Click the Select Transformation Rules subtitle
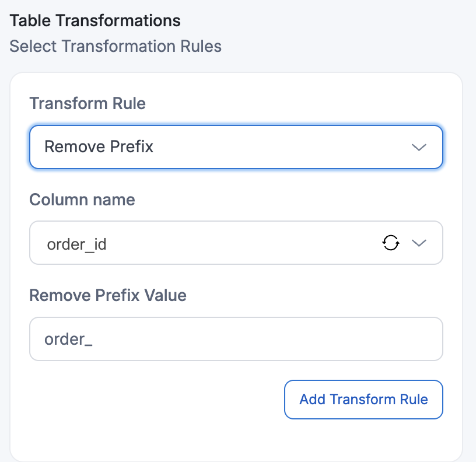Image resolution: width=476 pixels, height=462 pixels. click(116, 47)
